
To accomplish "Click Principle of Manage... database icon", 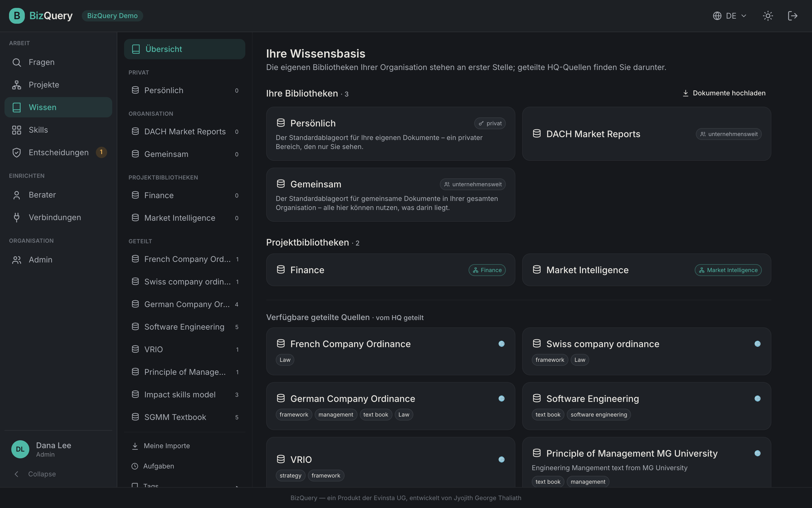I will tap(135, 372).
